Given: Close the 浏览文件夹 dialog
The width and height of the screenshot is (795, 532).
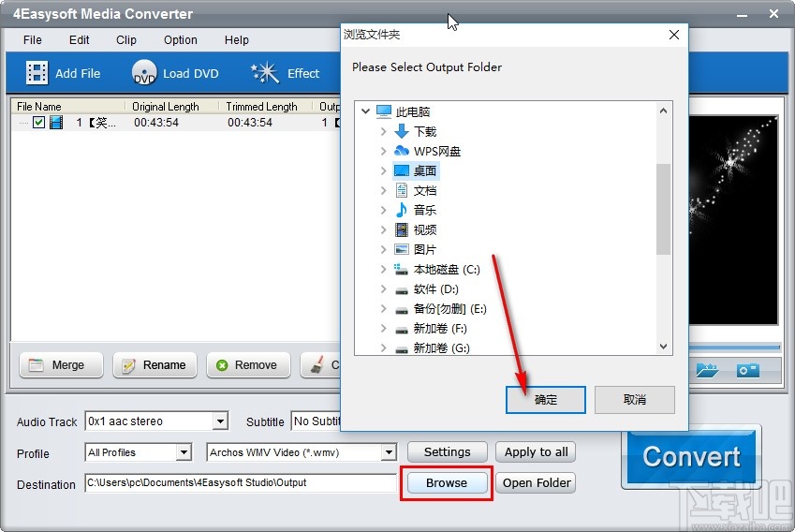Looking at the screenshot, I should (x=674, y=35).
